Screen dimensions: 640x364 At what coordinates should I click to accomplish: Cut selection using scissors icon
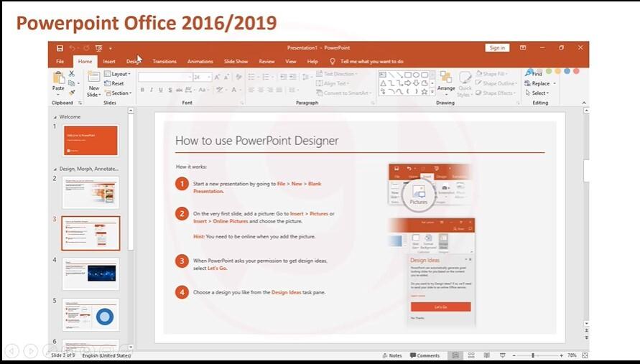pyautogui.click(x=72, y=74)
